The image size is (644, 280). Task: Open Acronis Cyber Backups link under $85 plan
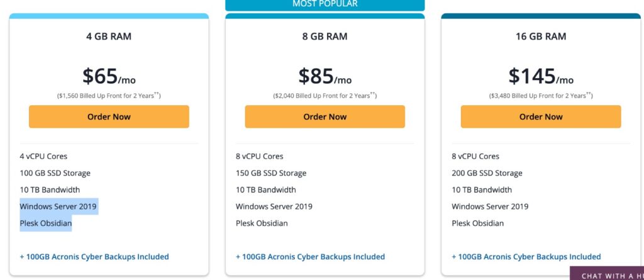click(310, 257)
